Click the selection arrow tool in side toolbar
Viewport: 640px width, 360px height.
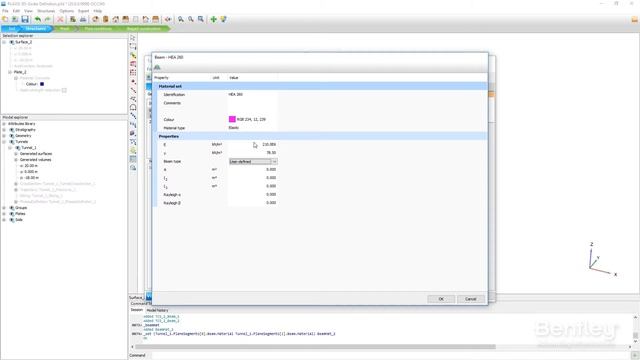[133, 38]
